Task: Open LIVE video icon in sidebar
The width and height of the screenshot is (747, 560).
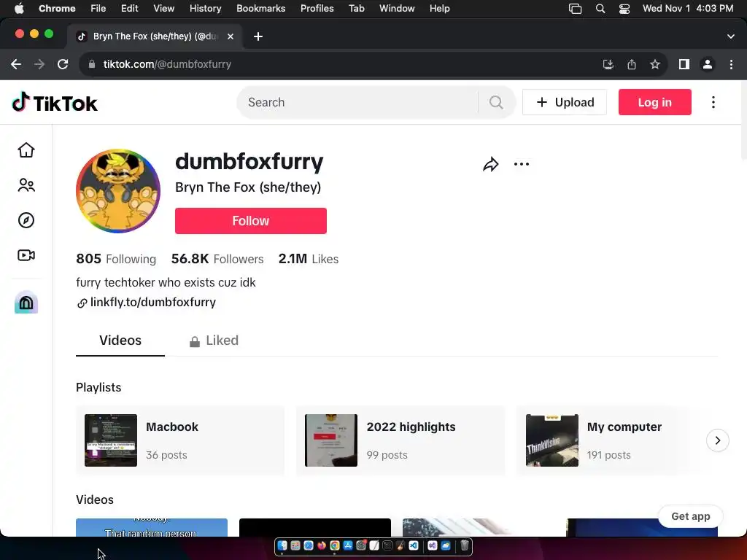Action: 26,255
